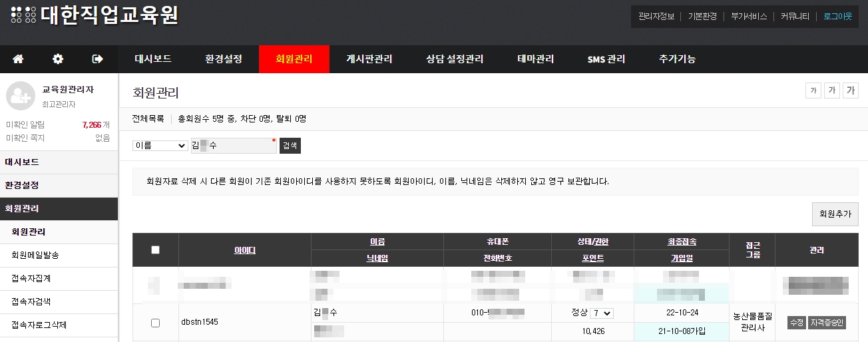Expand the member level dropdown showing 7

pos(602,313)
